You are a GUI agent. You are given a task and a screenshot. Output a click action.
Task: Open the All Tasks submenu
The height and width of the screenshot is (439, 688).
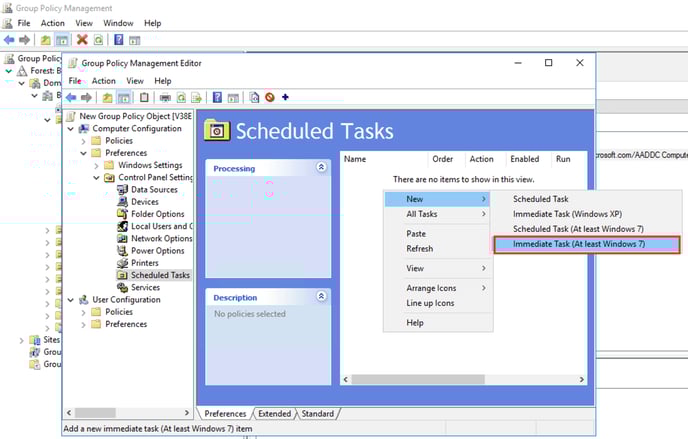click(x=436, y=214)
